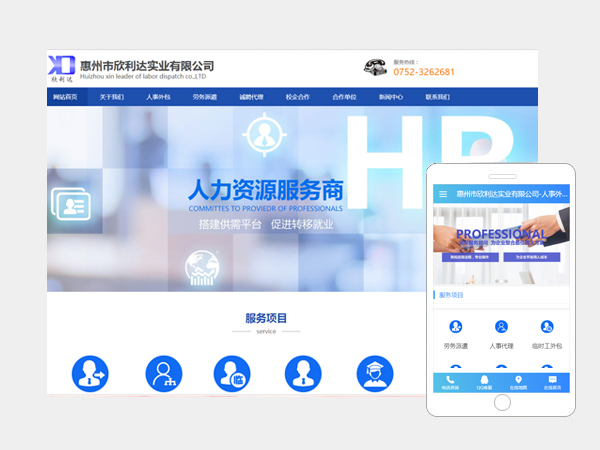
Task: Click the mobile 服务项目 heading
Action: pos(451,295)
